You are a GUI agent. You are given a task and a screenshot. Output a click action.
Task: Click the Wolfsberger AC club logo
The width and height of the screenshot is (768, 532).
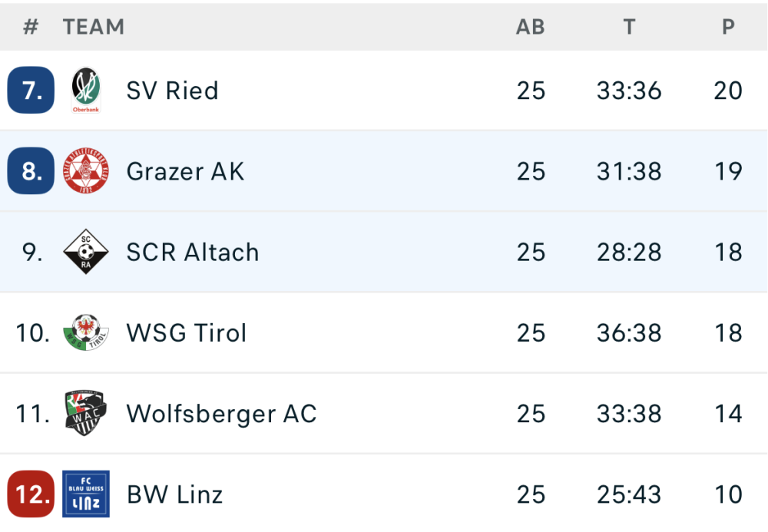pos(85,414)
